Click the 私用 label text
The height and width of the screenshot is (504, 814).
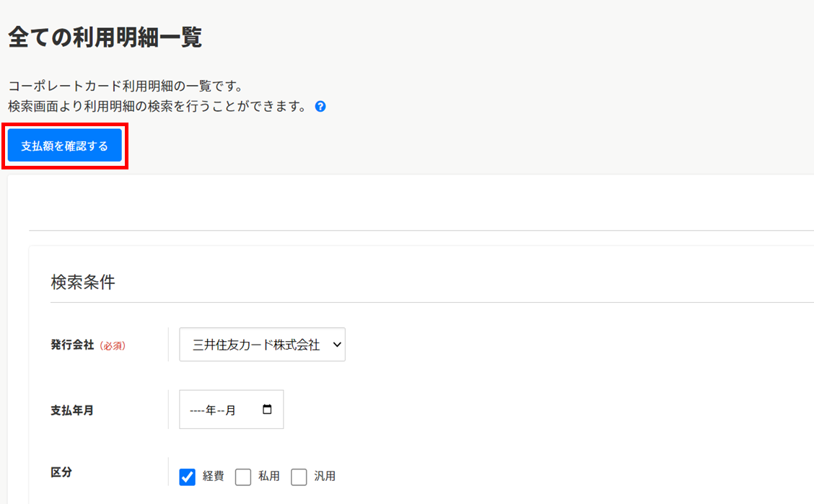pos(268,477)
